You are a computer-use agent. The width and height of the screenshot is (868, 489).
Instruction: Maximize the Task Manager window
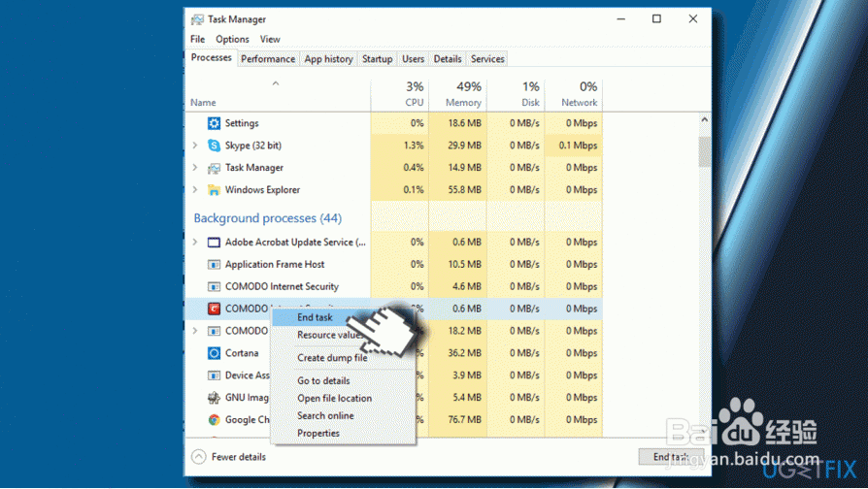click(x=656, y=18)
